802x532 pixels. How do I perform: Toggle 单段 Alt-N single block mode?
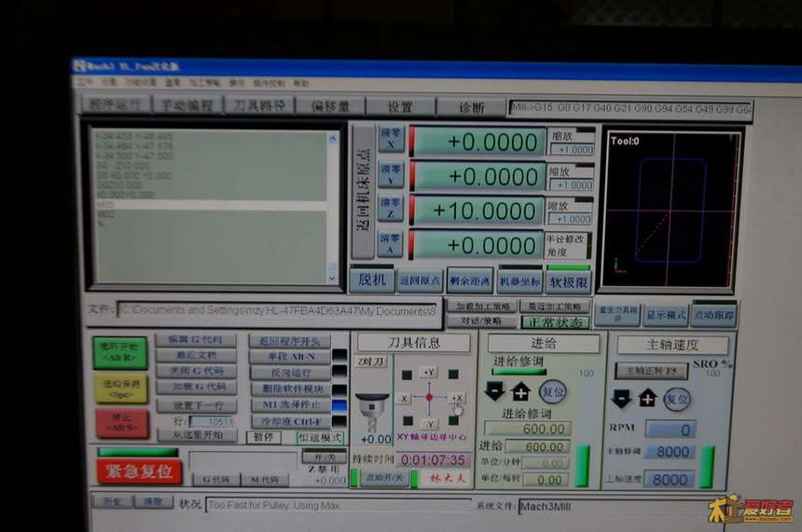(x=289, y=357)
